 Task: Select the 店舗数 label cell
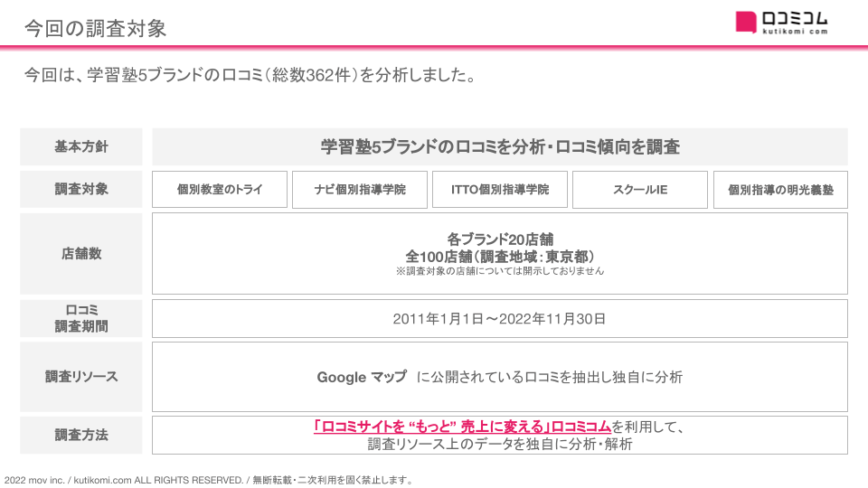pos(81,253)
